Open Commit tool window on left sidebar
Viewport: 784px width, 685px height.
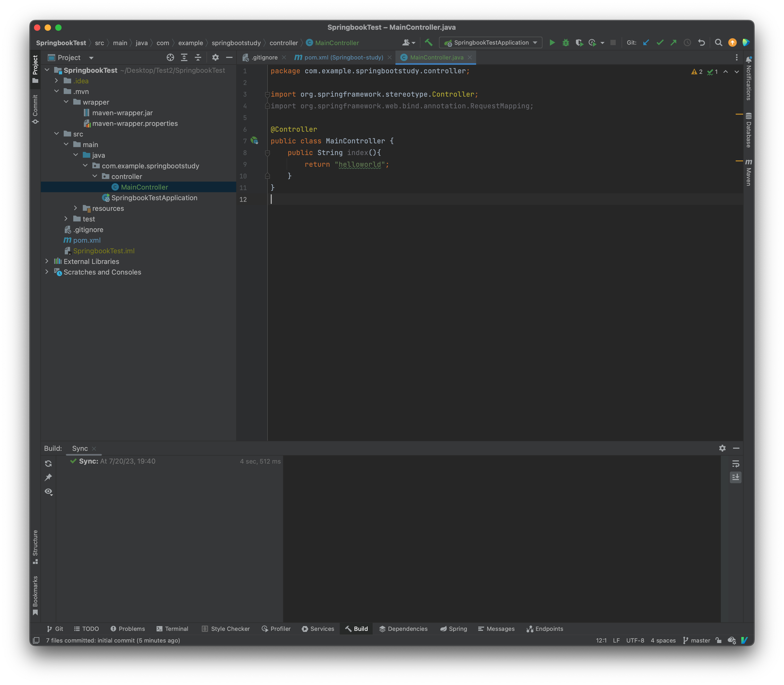(35, 109)
